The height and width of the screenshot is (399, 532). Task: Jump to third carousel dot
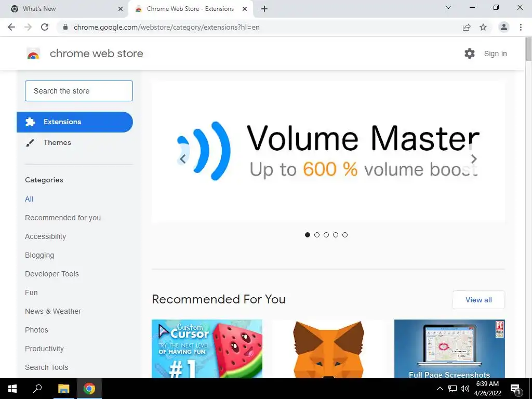(x=326, y=235)
